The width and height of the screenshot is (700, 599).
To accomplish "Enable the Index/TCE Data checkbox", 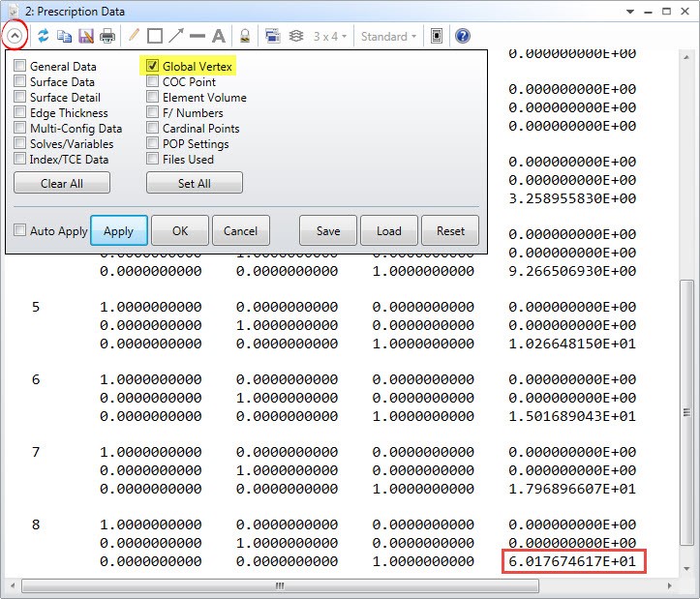I will [x=19, y=159].
